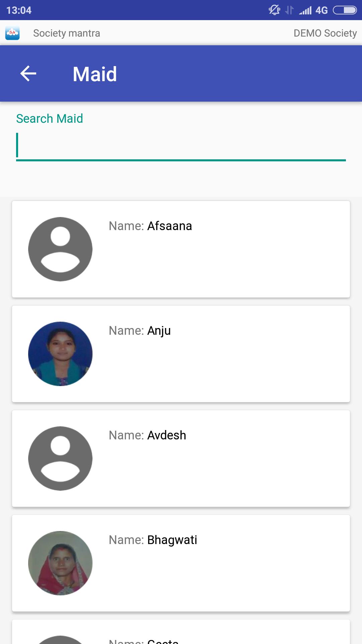Screen dimensions: 362x644
Task: Tap the Maid page heading
Action: coord(95,74)
